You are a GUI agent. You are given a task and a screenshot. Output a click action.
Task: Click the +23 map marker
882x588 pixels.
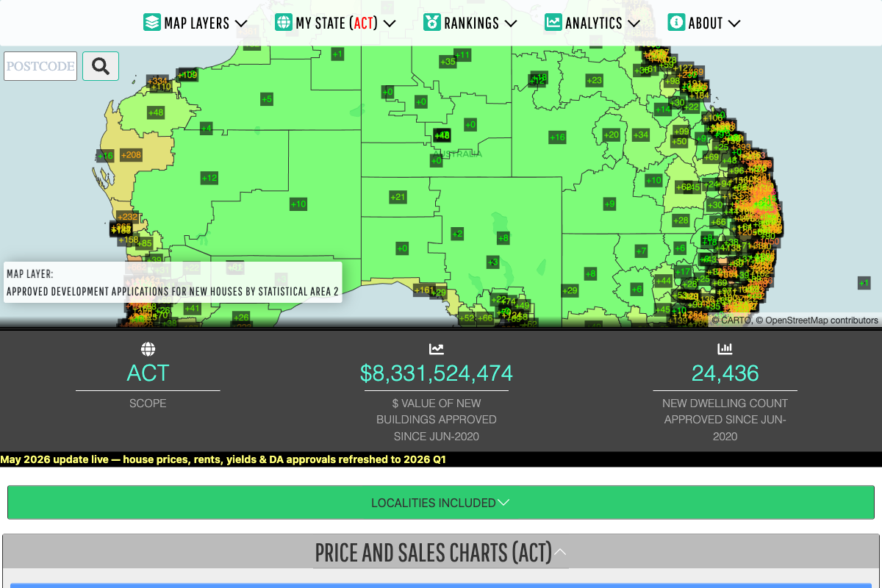(594, 80)
